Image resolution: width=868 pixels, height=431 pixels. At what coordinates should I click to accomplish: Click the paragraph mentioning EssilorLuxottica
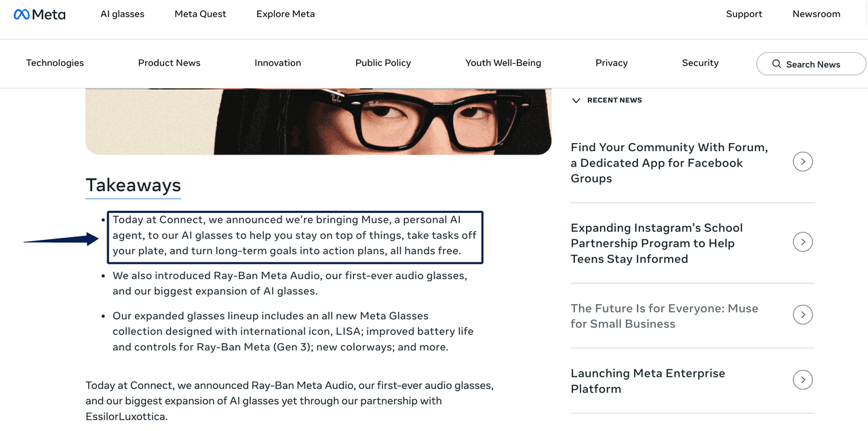pyautogui.click(x=290, y=401)
